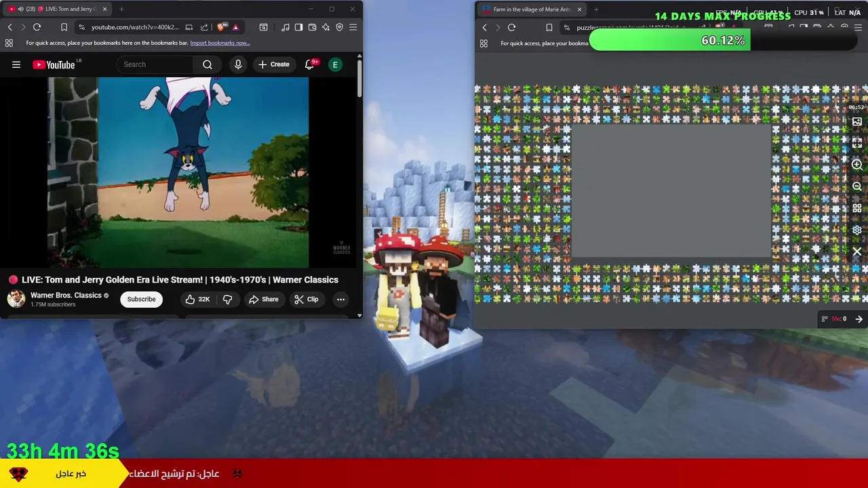Open puzzle settings gear

(x=857, y=230)
